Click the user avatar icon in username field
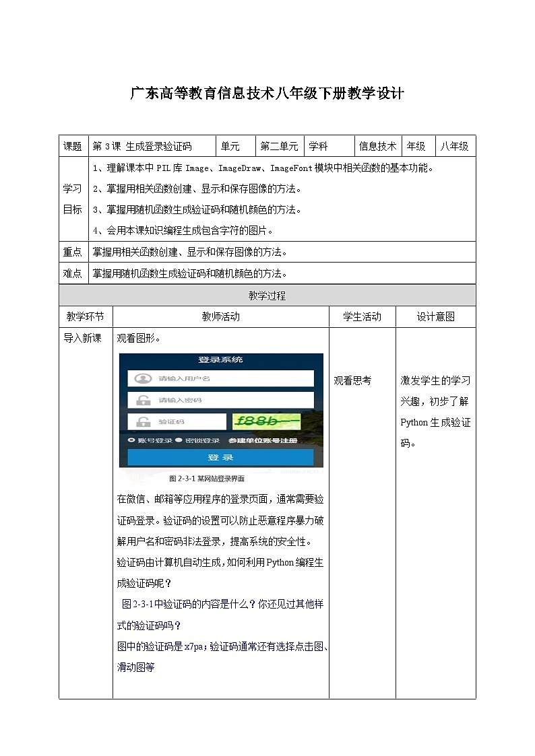Screen dimensions: 535x756 pos(142,379)
